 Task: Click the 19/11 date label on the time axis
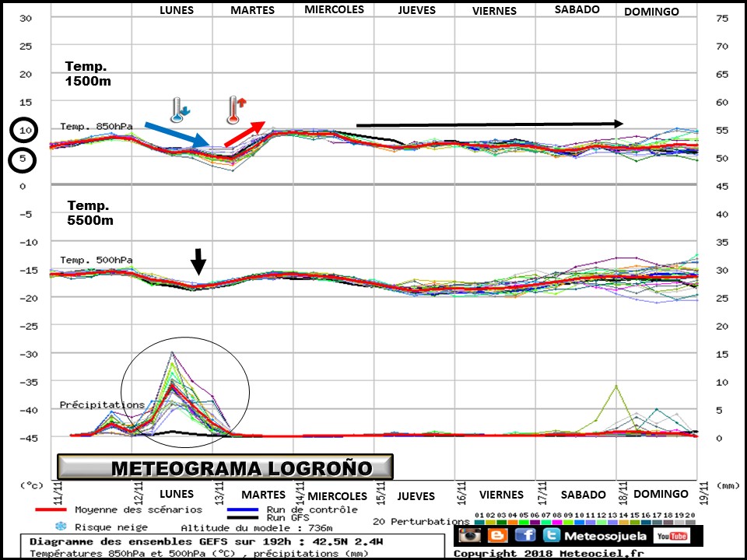coord(703,493)
